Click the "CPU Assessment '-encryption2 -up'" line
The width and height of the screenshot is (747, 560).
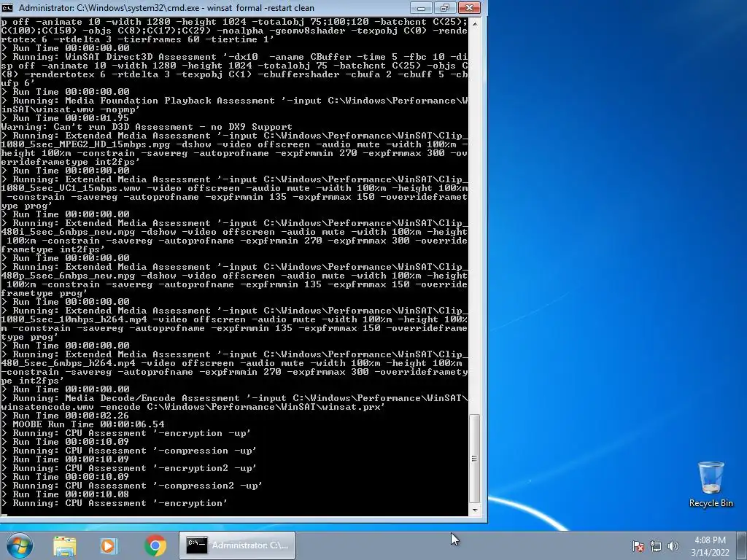click(128, 468)
